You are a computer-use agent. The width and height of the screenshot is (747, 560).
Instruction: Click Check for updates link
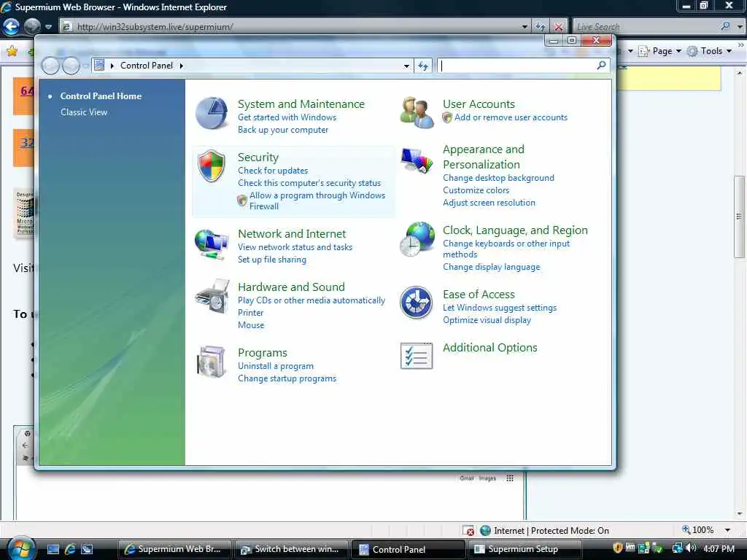(x=273, y=171)
